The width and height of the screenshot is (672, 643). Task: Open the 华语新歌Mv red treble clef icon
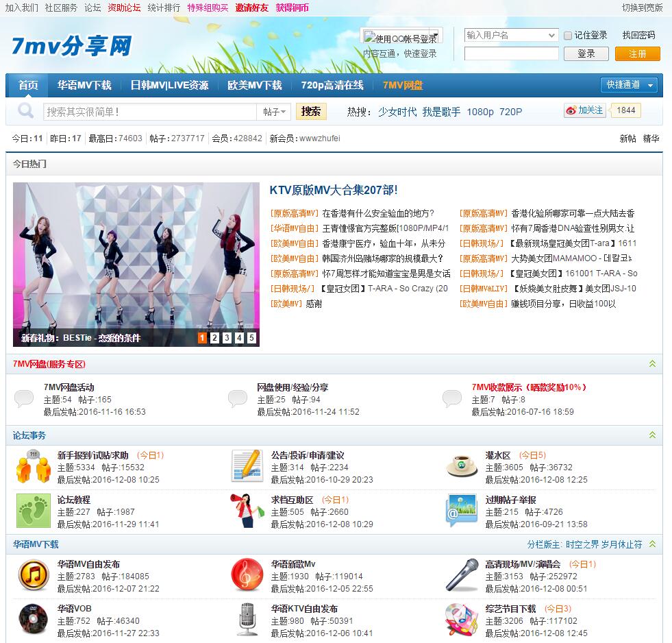pos(247,575)
